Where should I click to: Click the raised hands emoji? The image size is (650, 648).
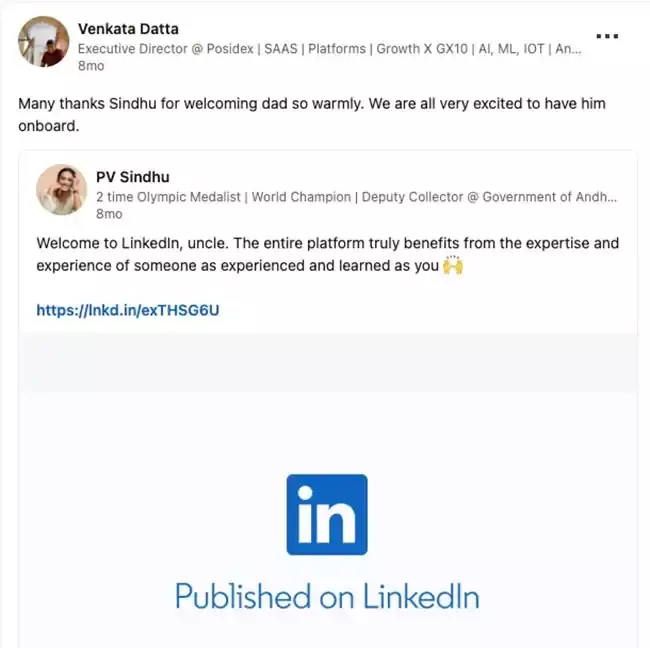tap(452, 267)
